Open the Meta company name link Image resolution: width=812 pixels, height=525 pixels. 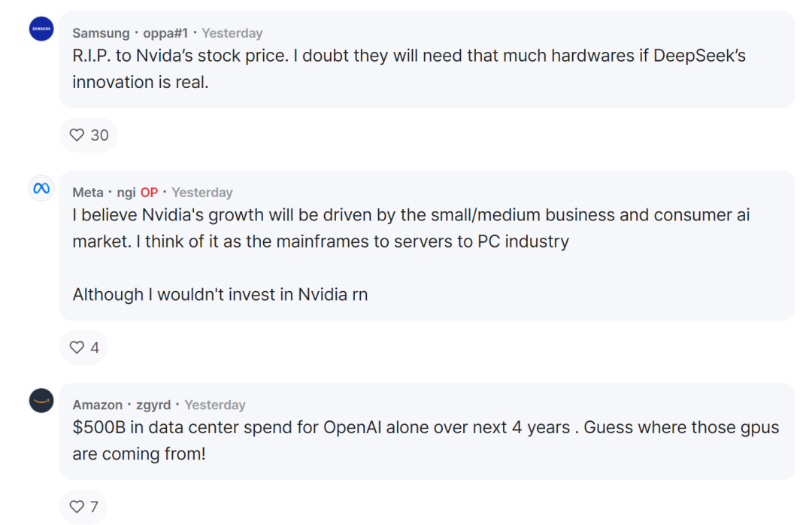[x=88, y=193]
